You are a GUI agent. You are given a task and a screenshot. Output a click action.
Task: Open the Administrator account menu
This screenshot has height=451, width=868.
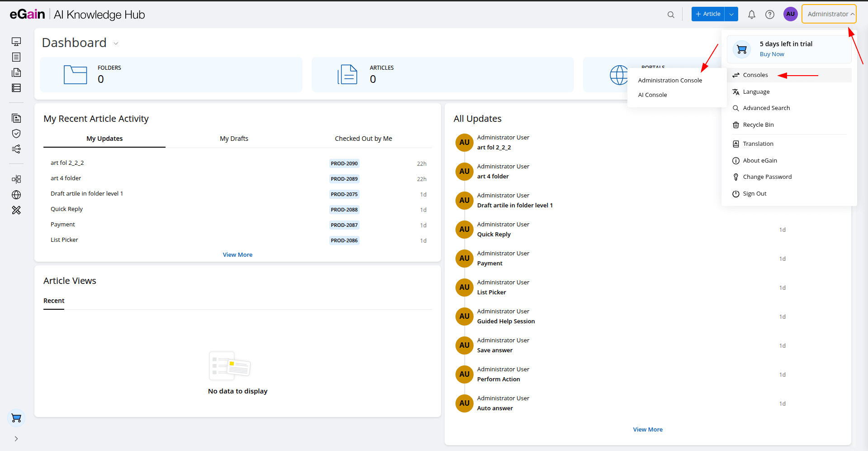(x=828, y=14)
